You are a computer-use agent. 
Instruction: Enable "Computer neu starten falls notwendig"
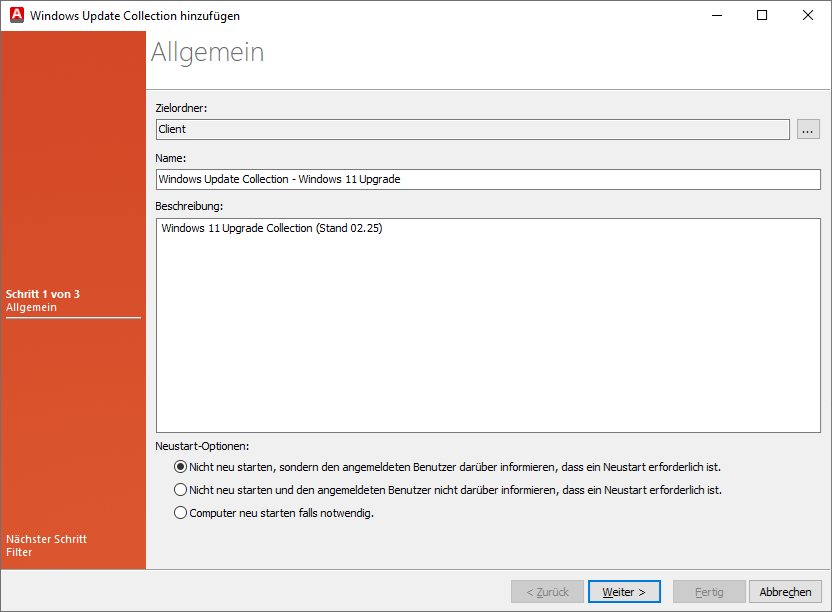coord(181,512)
